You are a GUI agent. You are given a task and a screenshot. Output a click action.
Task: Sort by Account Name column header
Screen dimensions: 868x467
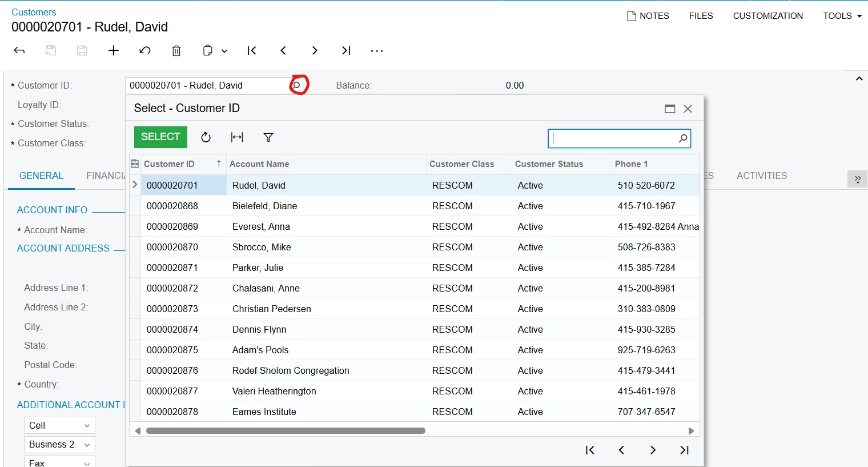tap(326, 164)
